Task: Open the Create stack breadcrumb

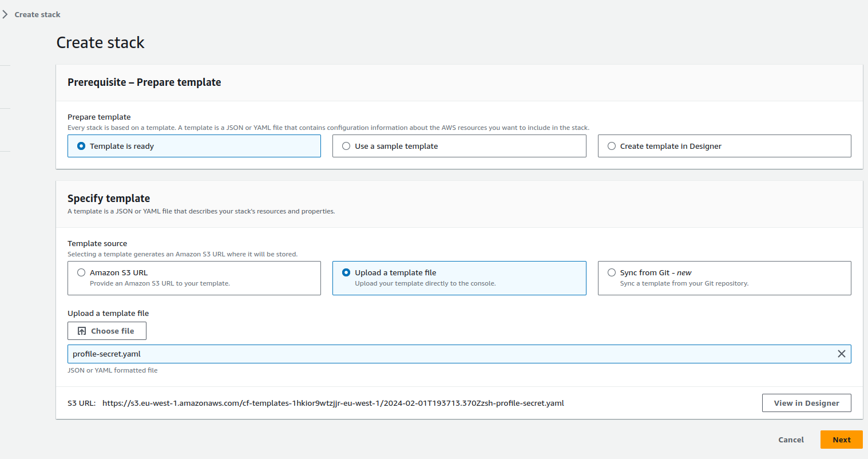Action: (37, 14)
